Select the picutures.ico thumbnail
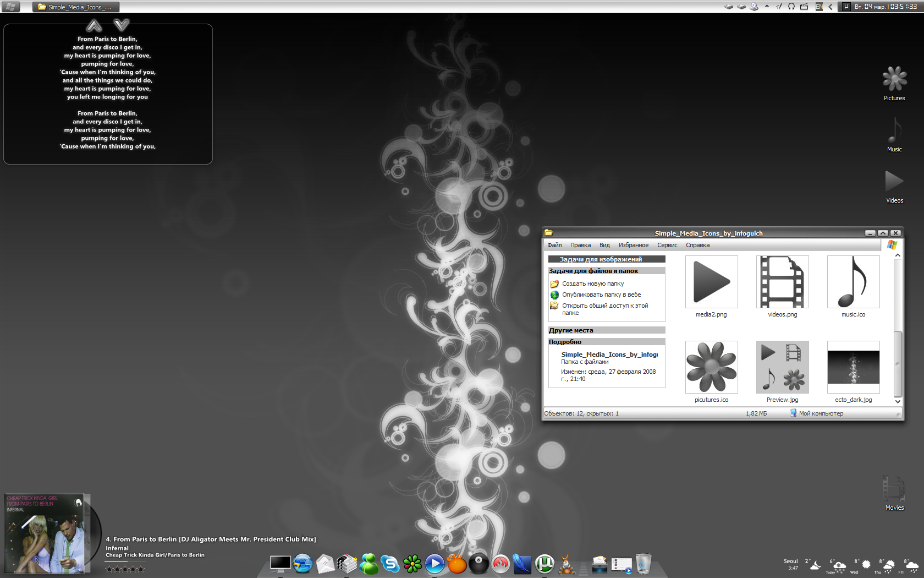 [x=711, y=367]
